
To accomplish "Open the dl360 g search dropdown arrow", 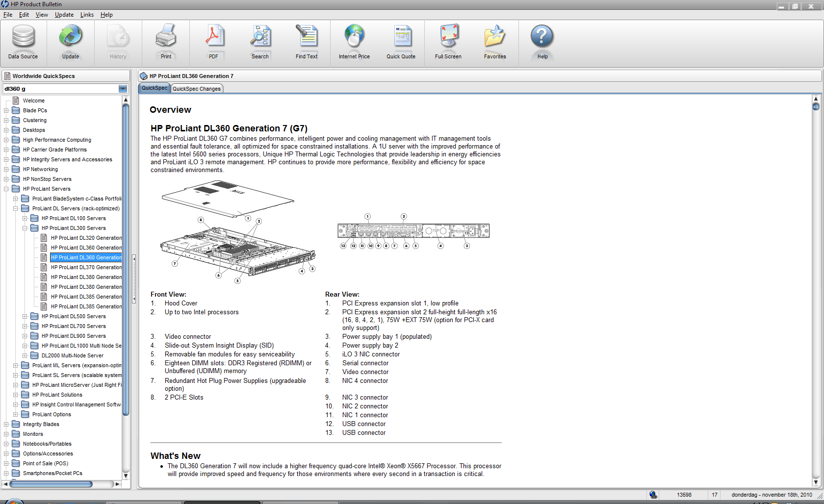I will (123, 89).
